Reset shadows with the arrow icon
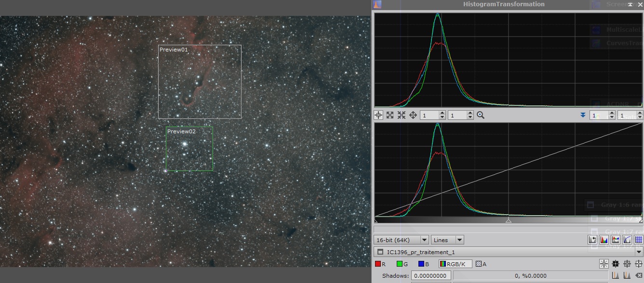Screen dimensions: 644x283 (639, 276)
